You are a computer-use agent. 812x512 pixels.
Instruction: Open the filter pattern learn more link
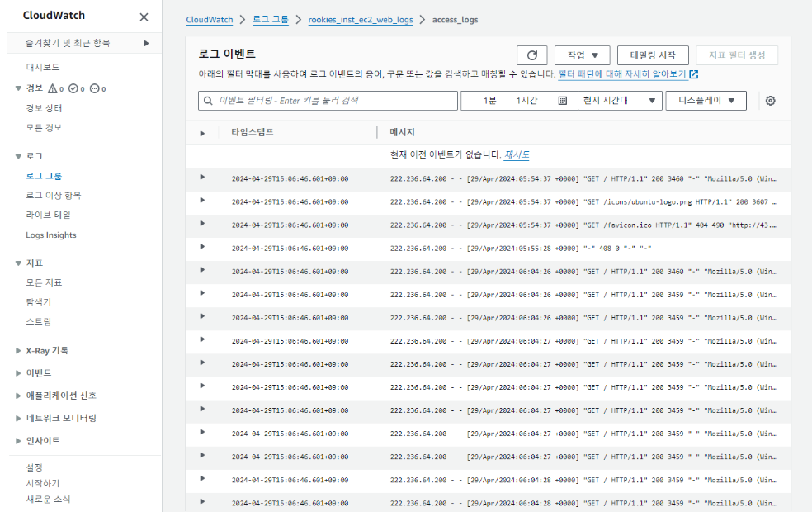(x=622, y=74)
